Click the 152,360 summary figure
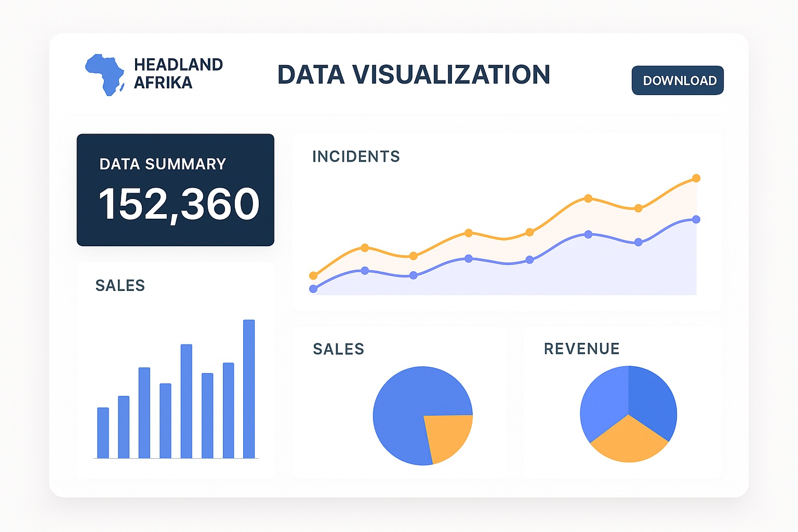 [179, 204]
